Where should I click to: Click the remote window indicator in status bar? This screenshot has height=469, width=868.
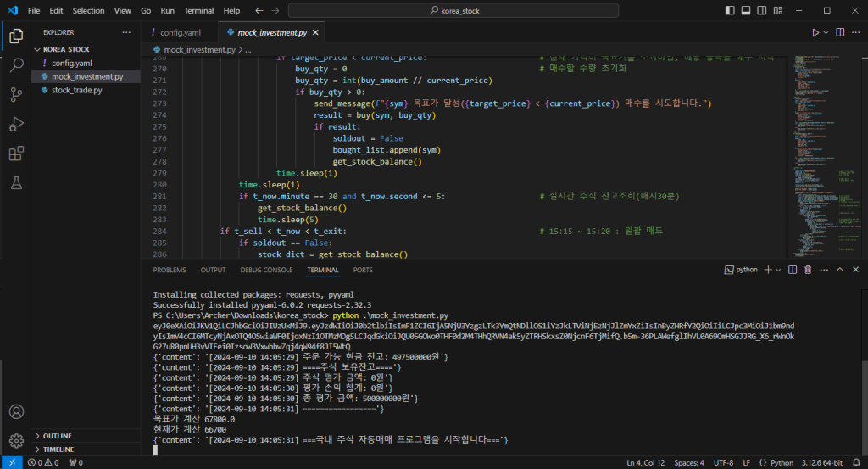click(12, 462)
